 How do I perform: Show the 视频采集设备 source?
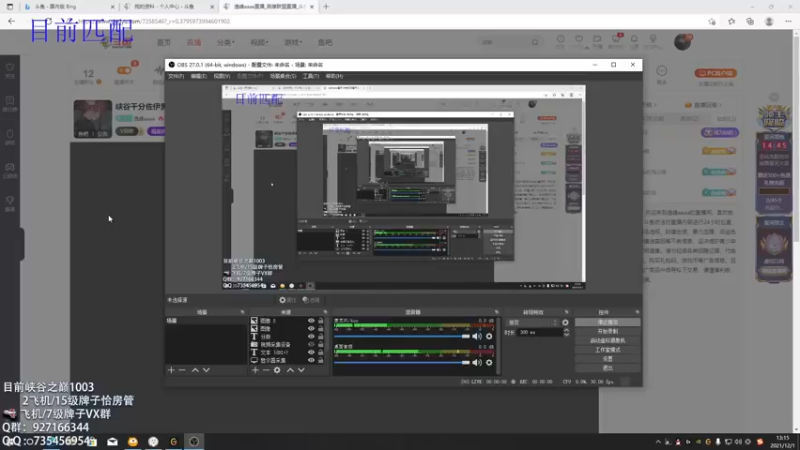(x=311, y=344)
